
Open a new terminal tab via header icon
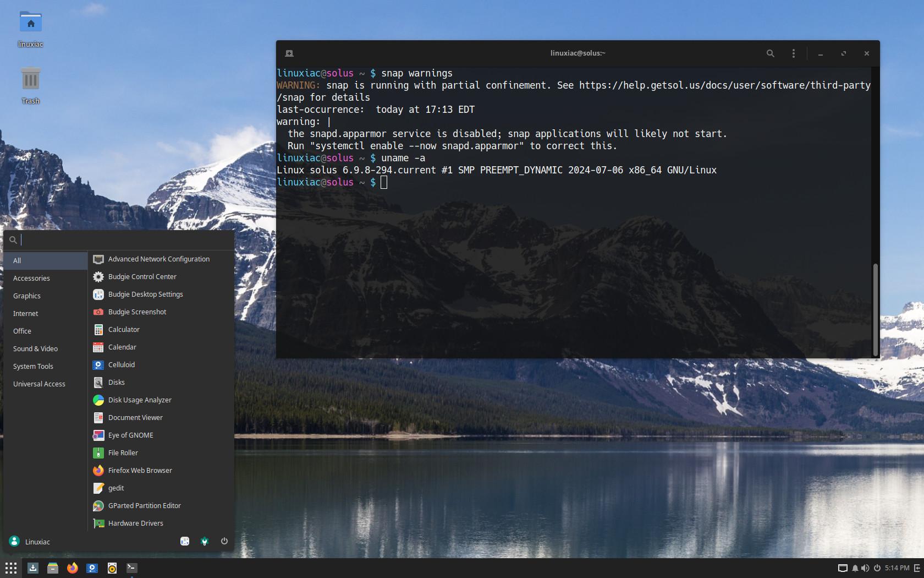289,53
